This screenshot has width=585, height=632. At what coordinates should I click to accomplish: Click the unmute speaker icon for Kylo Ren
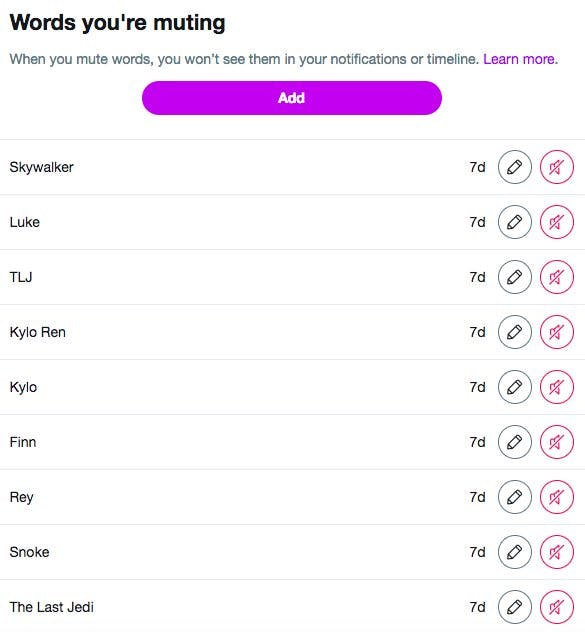pos(557,332)
